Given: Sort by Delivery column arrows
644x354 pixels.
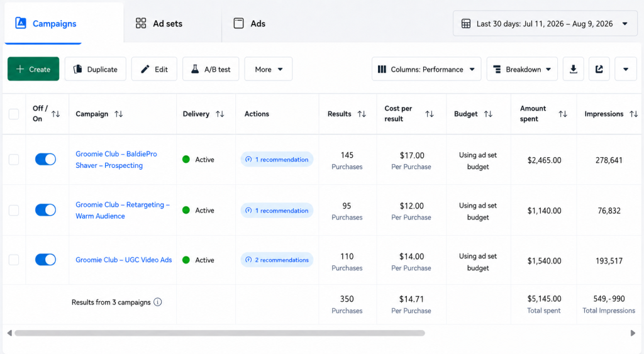Looking at the screenshot, I should click(220, 114).
